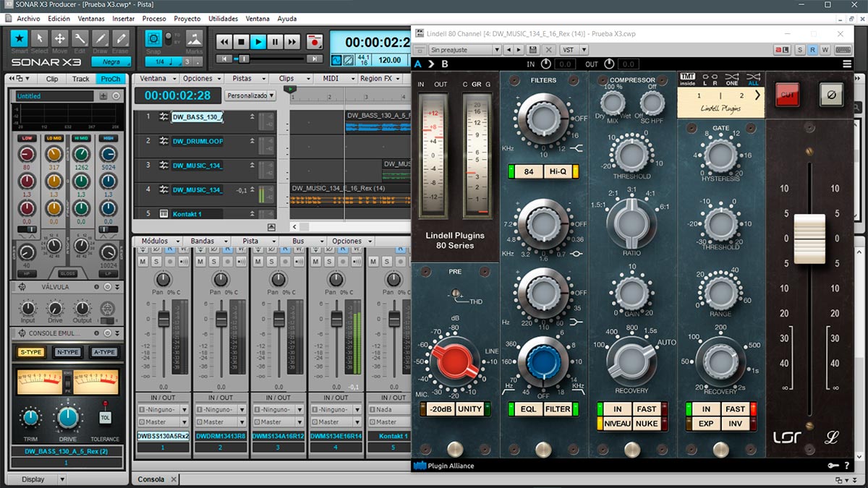The width and height of the screenshot is (868, 488).
Task: Click the Marks icon
Action: click(194, 38)
